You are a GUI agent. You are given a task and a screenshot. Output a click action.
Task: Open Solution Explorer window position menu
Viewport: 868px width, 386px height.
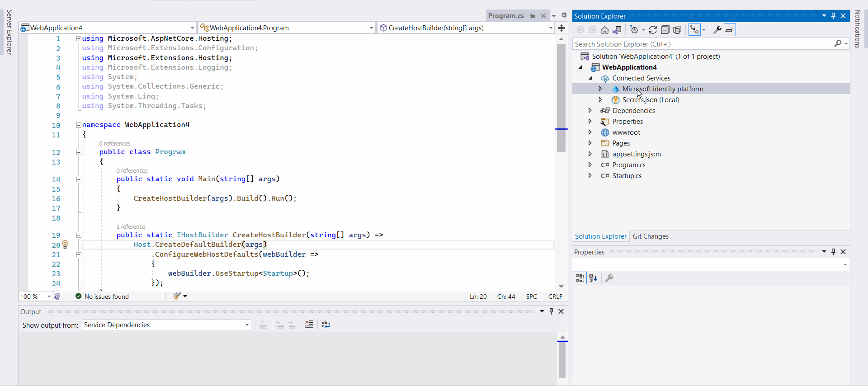click(824, 16)
